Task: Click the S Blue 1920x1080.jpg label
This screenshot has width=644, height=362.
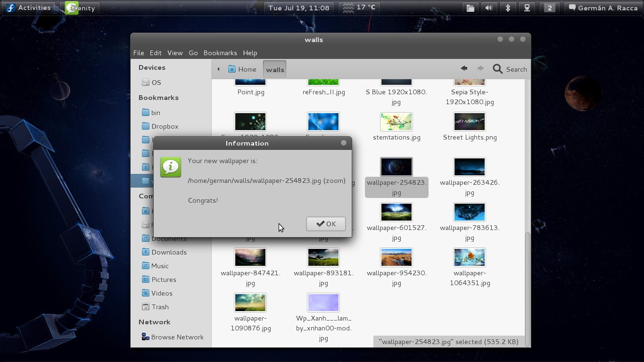Action: tap(396, 97)
